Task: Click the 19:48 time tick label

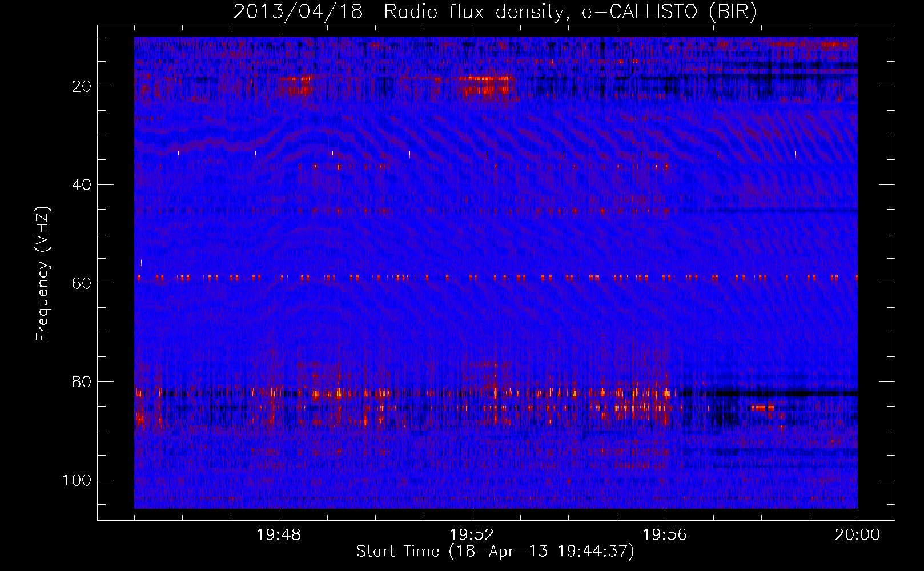Action: (x=279, y=535)
